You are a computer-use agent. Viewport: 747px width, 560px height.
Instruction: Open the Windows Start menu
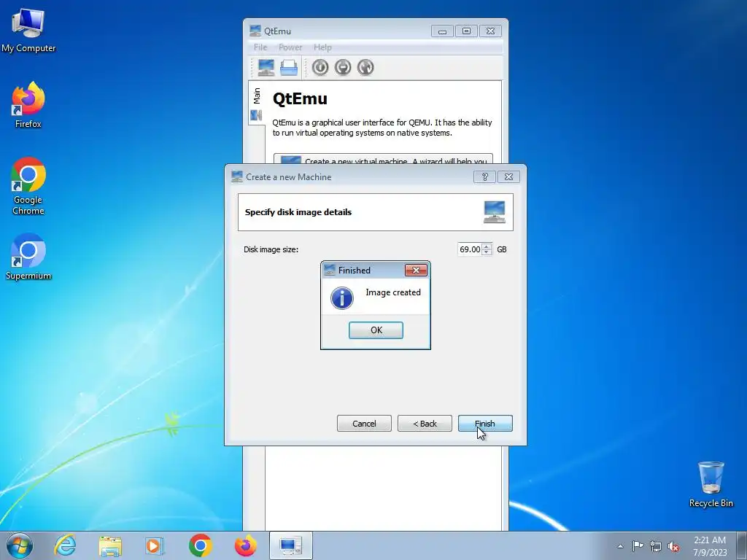[x=20, y=545]
